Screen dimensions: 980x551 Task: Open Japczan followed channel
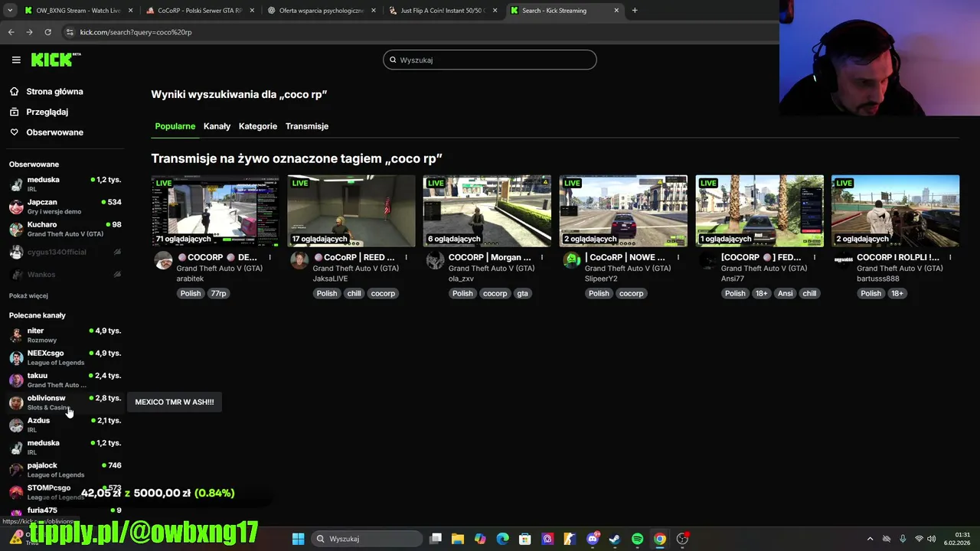[x=65, y=207]
